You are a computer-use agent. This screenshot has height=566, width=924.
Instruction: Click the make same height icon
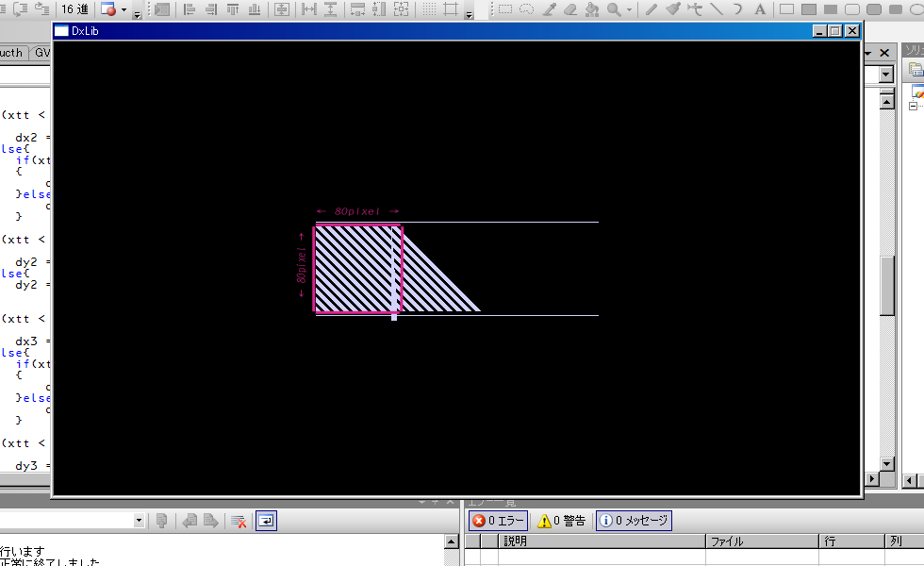click(379, 9)
